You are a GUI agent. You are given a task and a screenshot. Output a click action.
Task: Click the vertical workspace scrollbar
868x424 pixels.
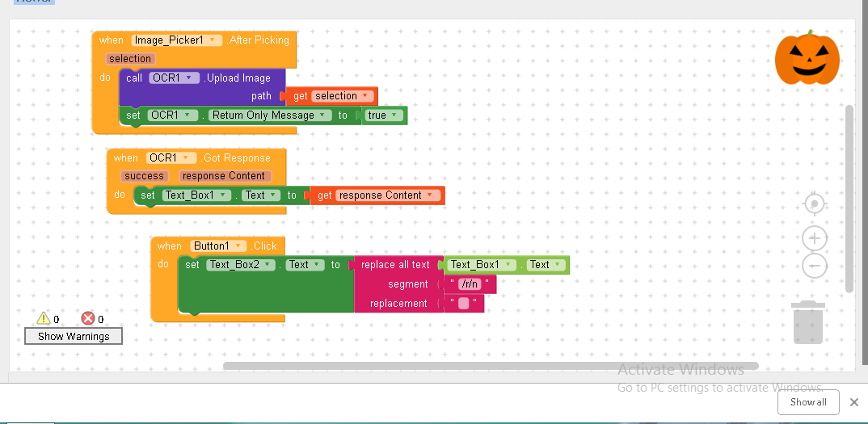tap(849, 199)
